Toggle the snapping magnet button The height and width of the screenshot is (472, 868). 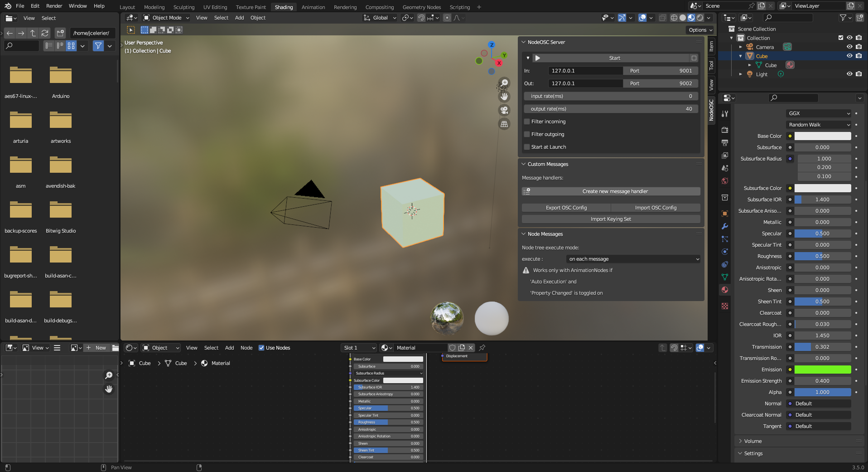click(x=421, y=18)
